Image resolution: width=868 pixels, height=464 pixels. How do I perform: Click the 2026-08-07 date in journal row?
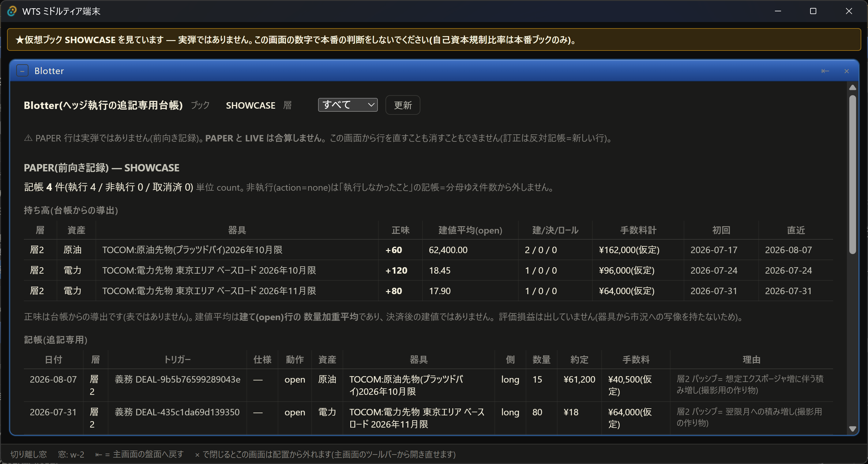[x=53, y=380]
